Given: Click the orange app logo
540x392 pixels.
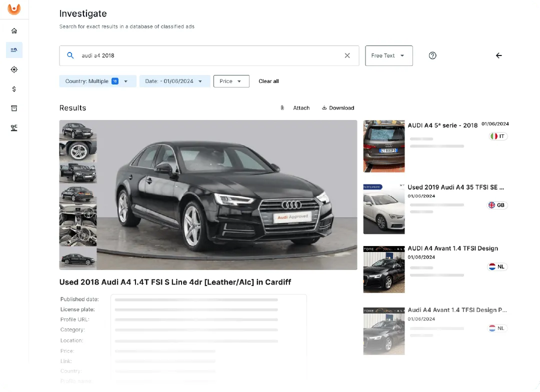Looking at the screenshot, I should click(14, 9).
